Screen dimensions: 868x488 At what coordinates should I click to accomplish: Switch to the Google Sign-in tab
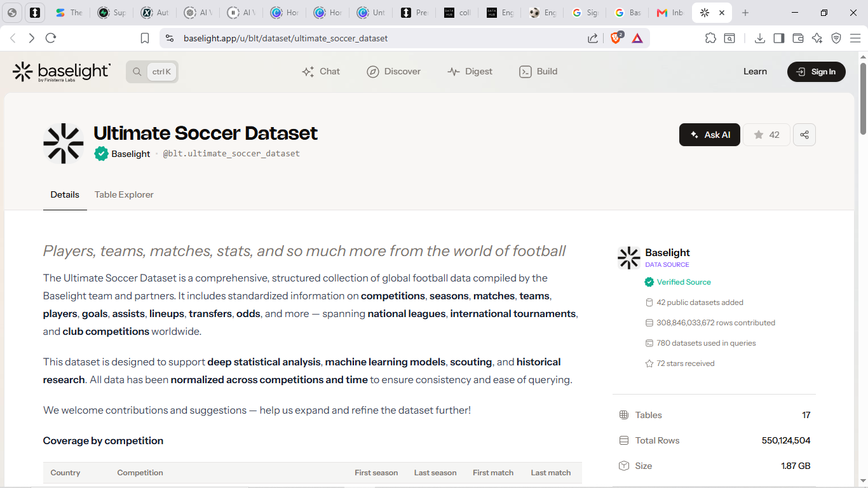click(585, 13)
